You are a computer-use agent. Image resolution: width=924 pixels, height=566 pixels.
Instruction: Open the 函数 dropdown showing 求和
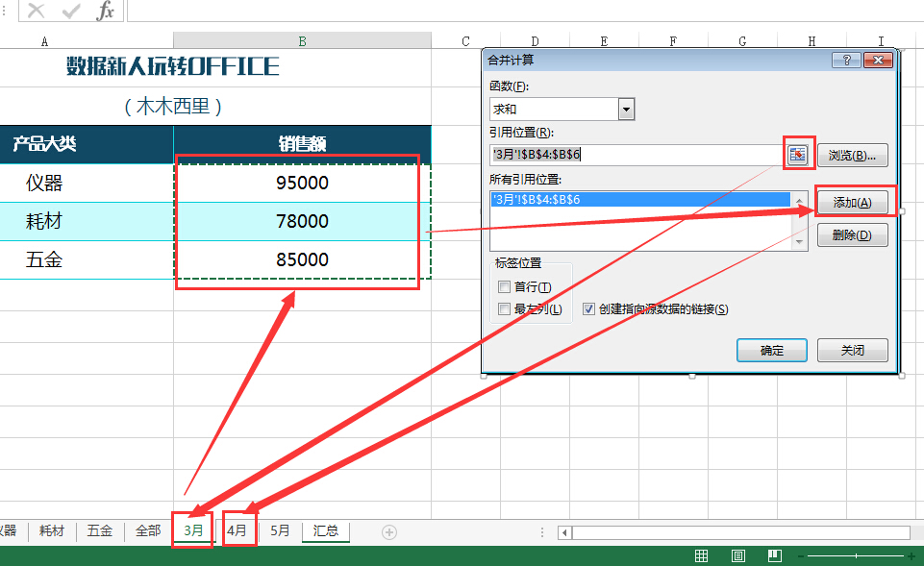click(626, 109)
